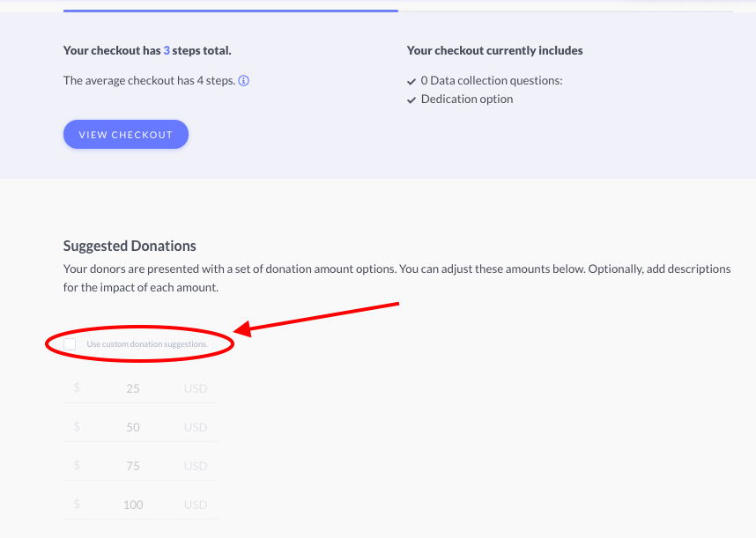Open the checkout with the VIEW CHECKOUT button
Image resolution: width=756 pixels, height=538 pixels.
click(126, 135)
